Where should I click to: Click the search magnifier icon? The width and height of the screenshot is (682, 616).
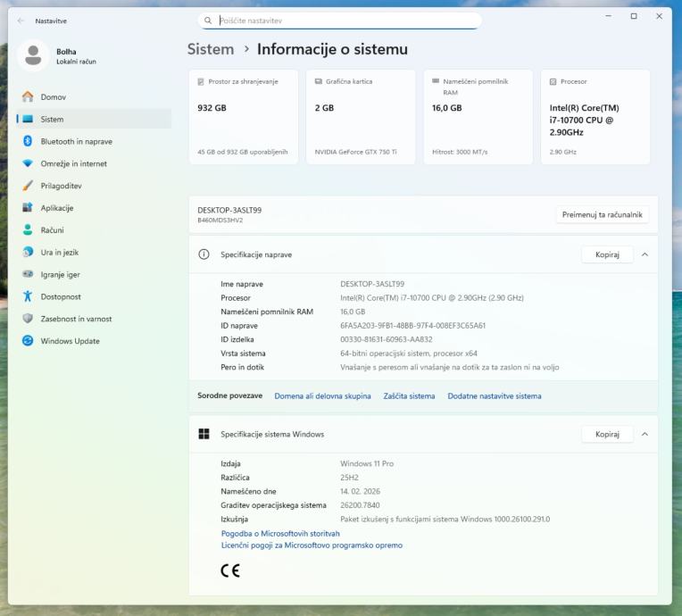pyautogui.click(x=208, y=21)
